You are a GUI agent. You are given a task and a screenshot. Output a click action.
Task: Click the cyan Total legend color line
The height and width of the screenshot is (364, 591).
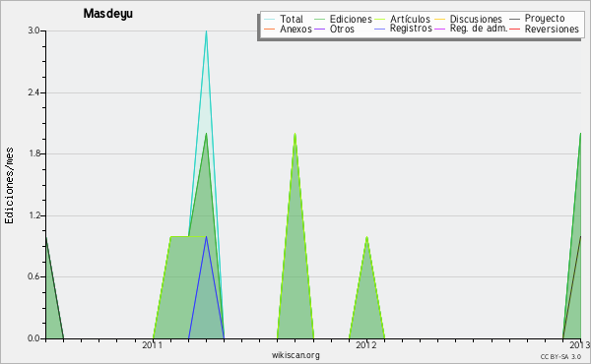270,19
